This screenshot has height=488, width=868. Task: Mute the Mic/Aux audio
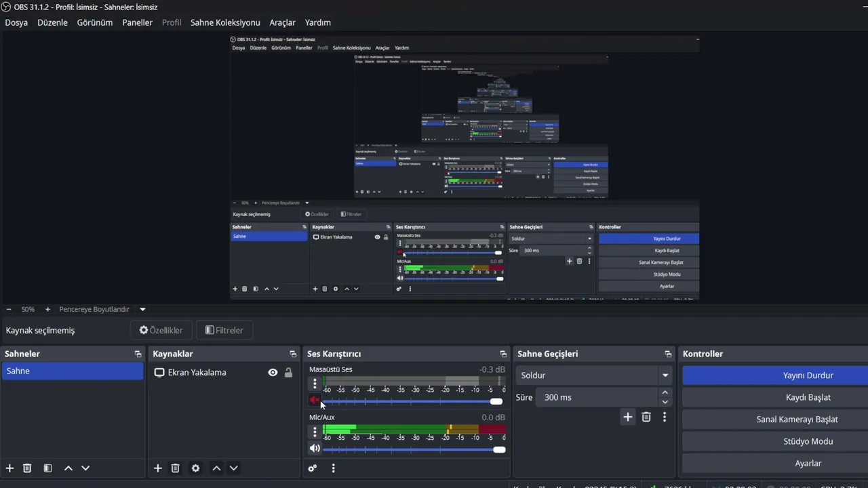[x=315, y=449]
